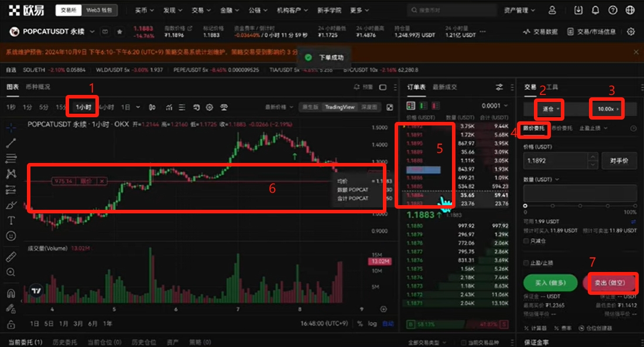Enable the 只减仓 reduce-only checkbox
This screenshot has height=347, width=644.
pos(526,241)
